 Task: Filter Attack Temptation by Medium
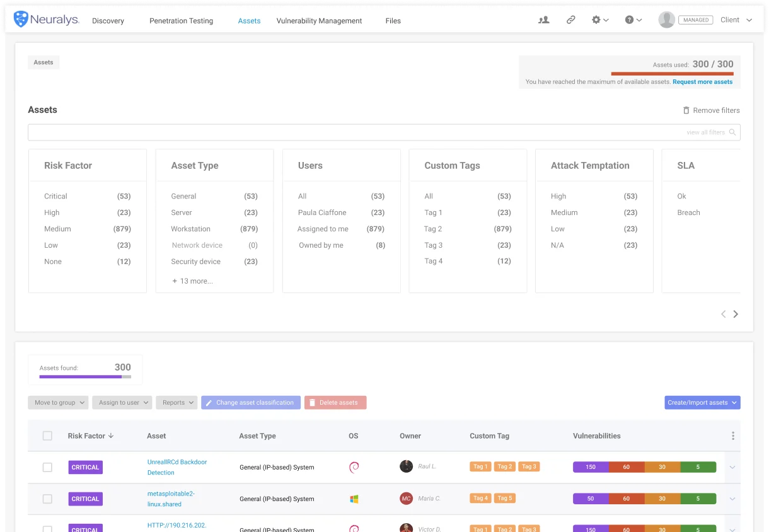click(x=594, y=212)
